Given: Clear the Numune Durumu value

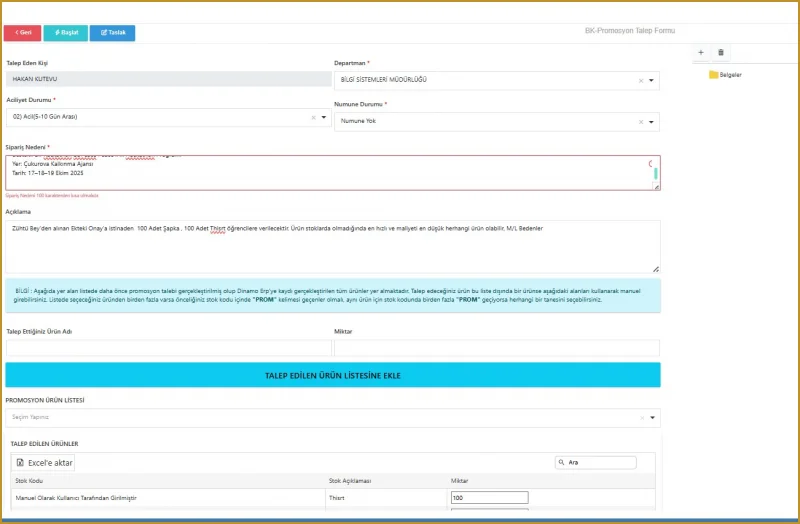Looking at the screenshot, I should coord(640,122).
